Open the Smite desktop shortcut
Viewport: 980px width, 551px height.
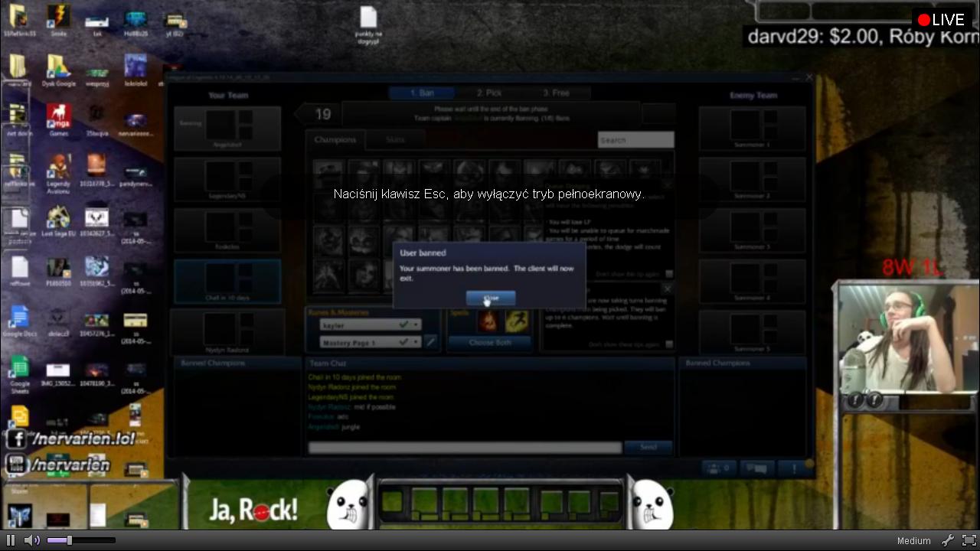(x=58, y=20)
